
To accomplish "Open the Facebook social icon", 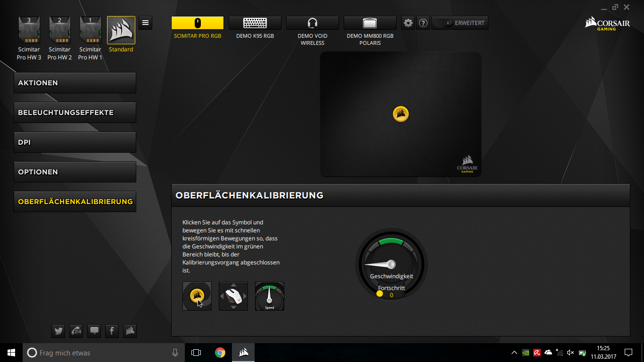I will (112, 331).
